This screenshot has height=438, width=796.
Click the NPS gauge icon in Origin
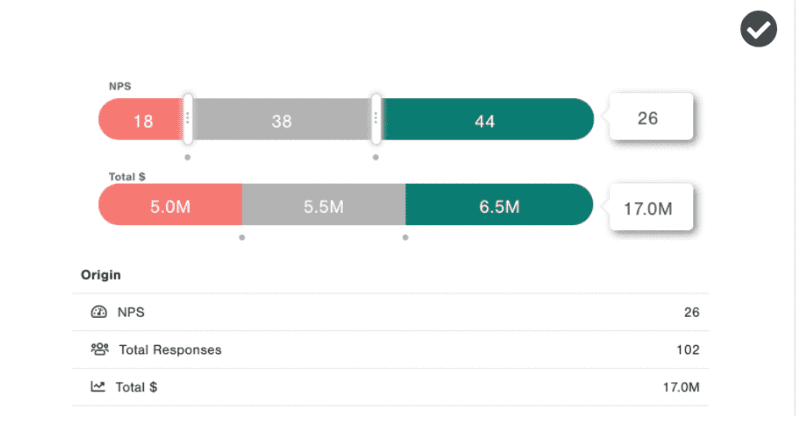click(98, 312)
